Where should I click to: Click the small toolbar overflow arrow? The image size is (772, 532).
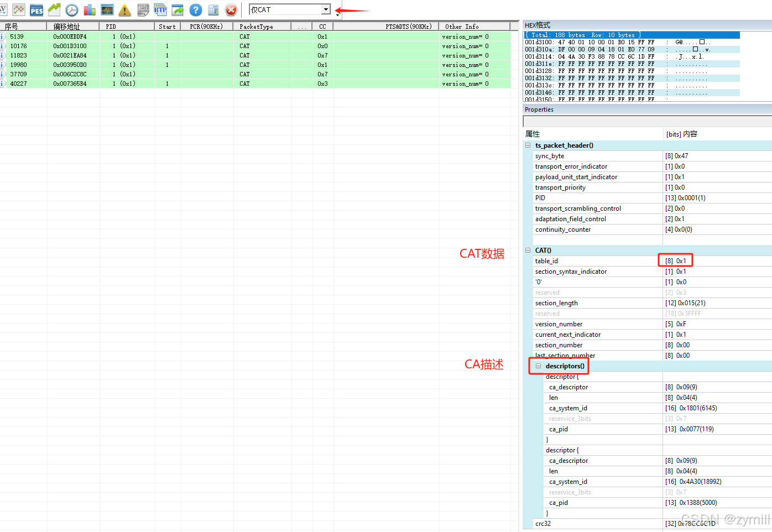[337, 15]
